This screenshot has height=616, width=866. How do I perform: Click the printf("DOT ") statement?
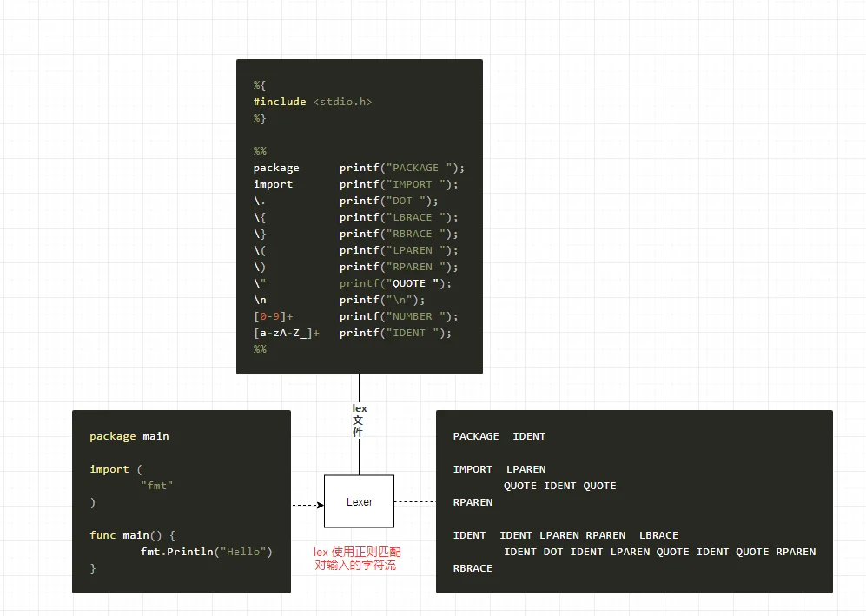(x=389, y=201)
